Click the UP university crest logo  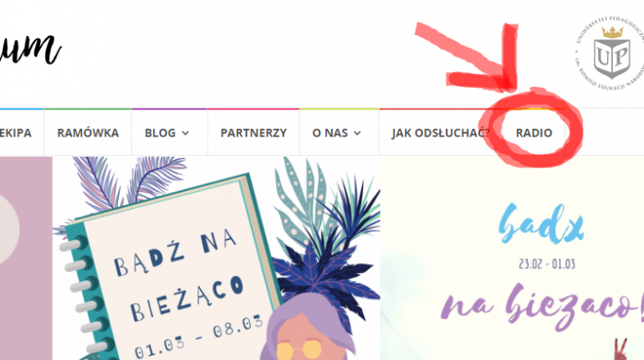point(611,53)
